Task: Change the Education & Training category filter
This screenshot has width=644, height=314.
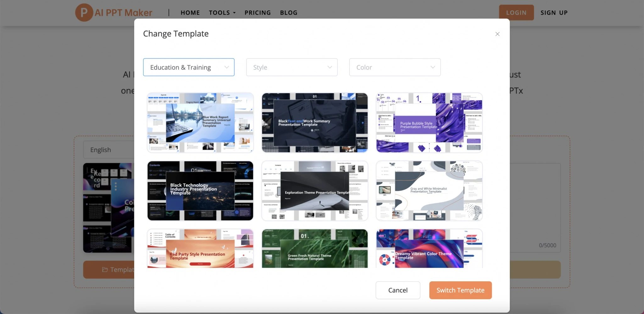Action: [188, 67]
